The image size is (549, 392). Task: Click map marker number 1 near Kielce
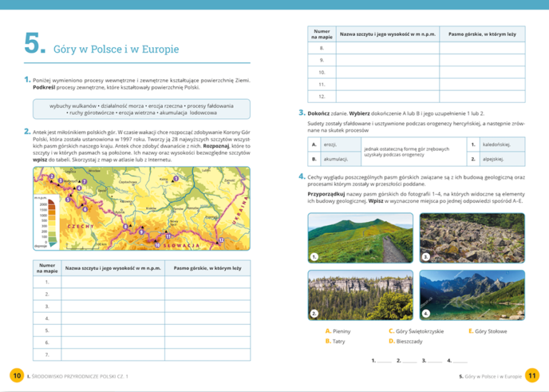[x=176, y=178]
